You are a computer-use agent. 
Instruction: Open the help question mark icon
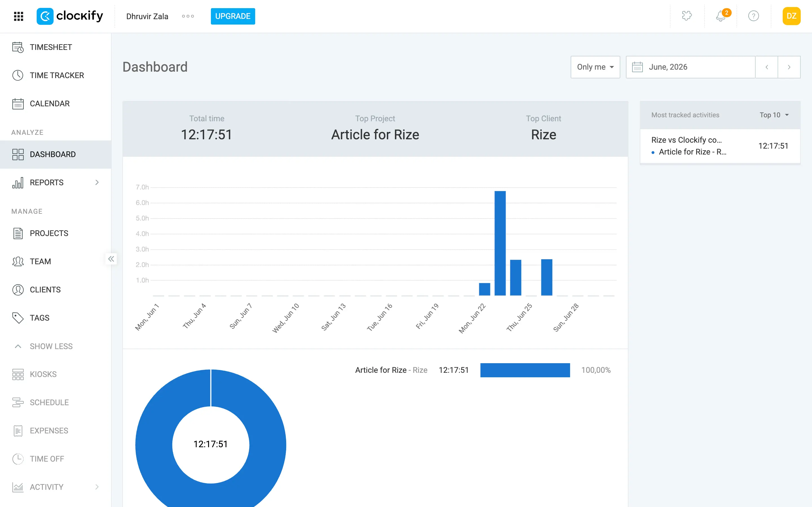point(753,16)
